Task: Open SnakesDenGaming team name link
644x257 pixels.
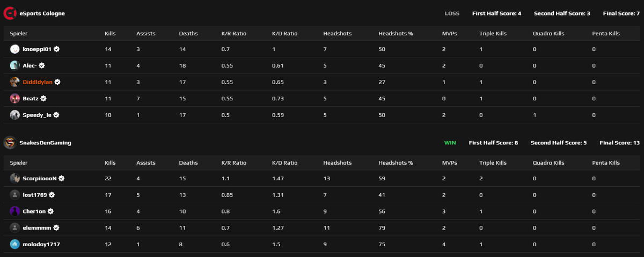Action: pyautogui.click(x=45, y=143)
